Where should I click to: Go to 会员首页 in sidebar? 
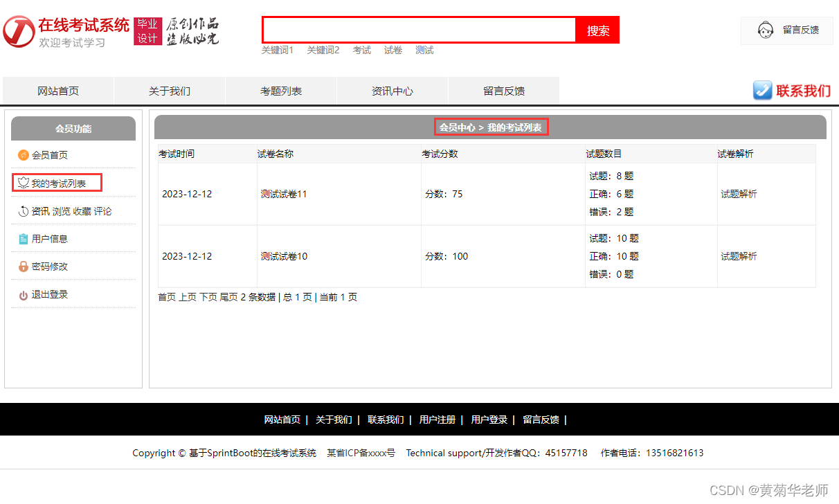point(50,155)
